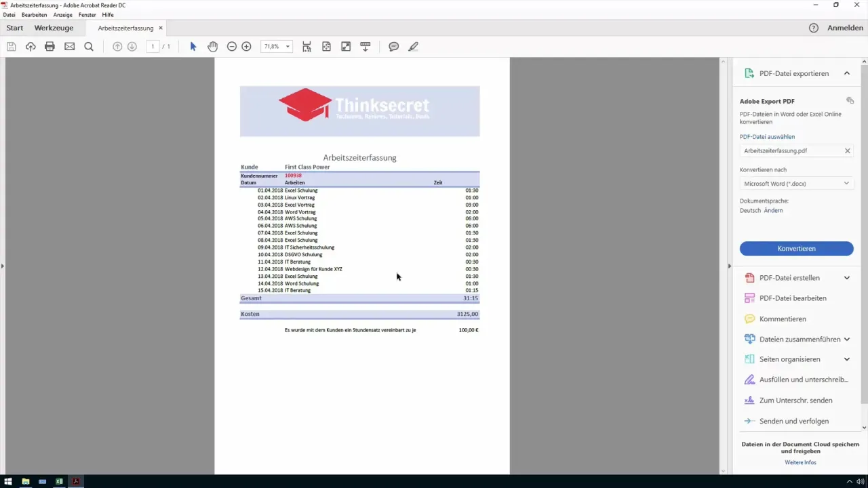The image size is (868, 488).
Task: Click the Save file icon in toolbar
Action: tap(11, 47)
